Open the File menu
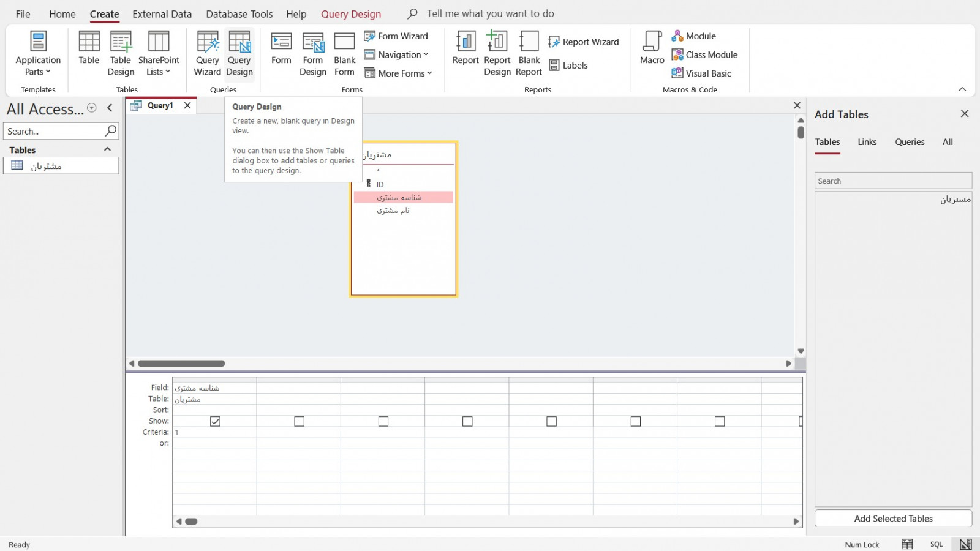 click(23, 13)
